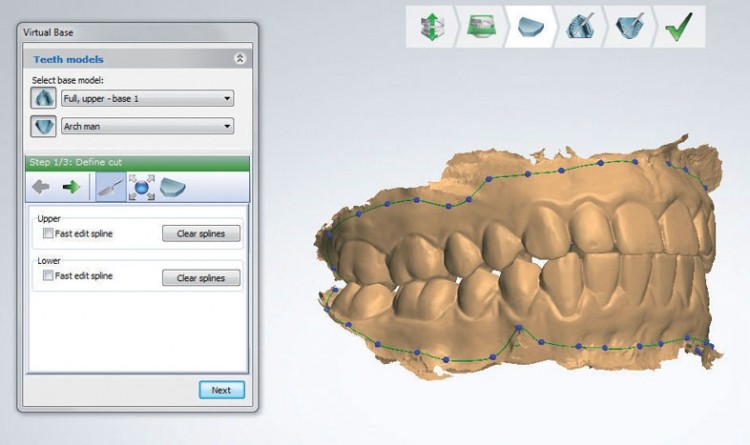The width and height of the screenshot is (750, 445).
Task: Click the 3D teeth scan model
Action: pos(518,256)
